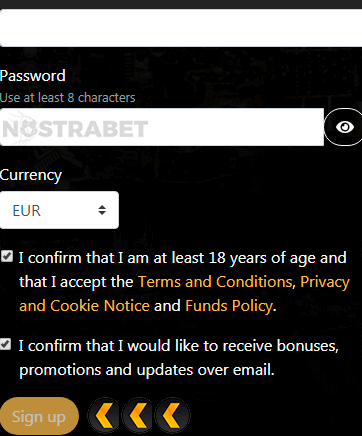Open the Terms and Conditions link

(x=215, y=282)
